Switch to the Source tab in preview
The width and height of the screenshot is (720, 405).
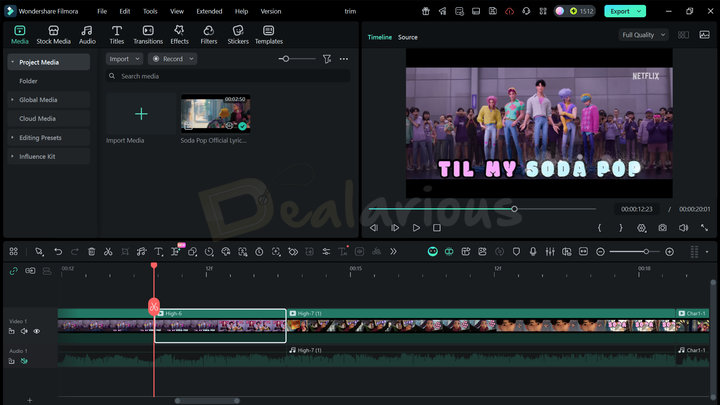coord(408,37)
